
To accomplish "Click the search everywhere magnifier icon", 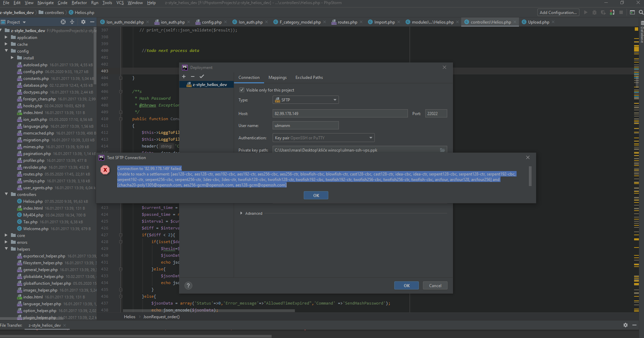I will (641, 12).
